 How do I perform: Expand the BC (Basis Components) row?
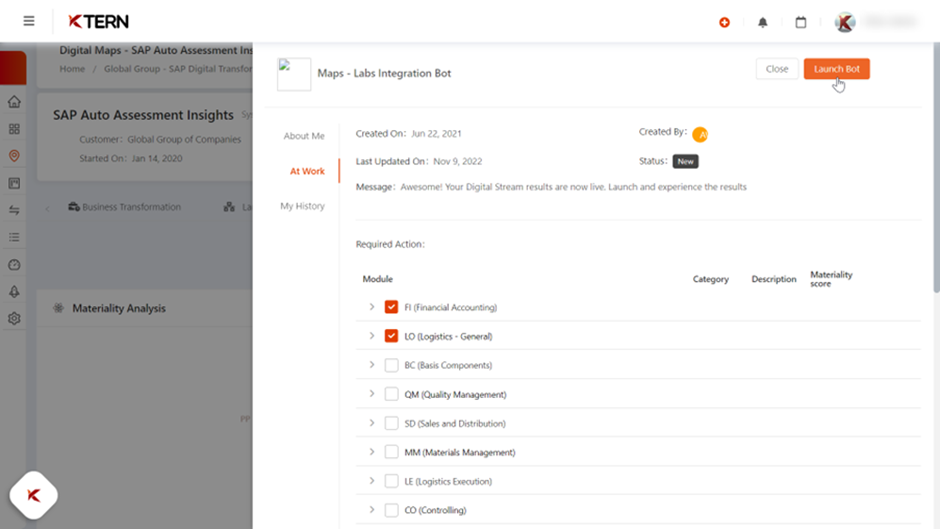click(372, 365)
